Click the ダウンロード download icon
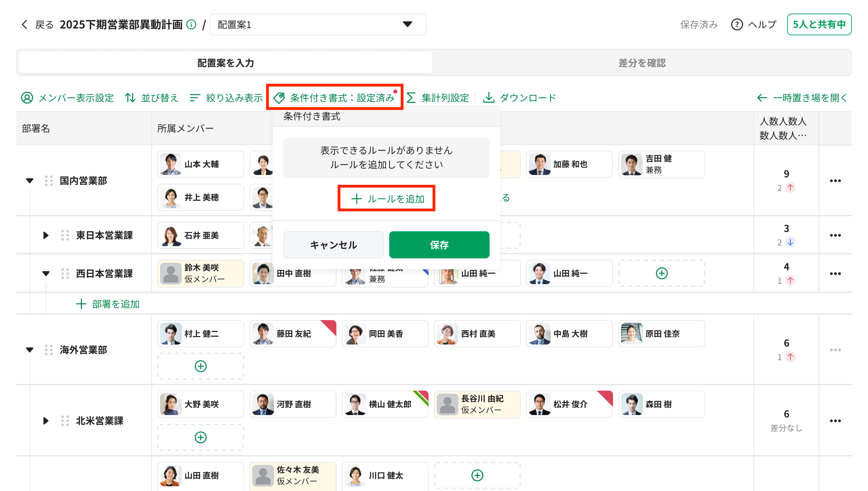The image size is (868, 491). pyautogui.click(x=489, y=98)
